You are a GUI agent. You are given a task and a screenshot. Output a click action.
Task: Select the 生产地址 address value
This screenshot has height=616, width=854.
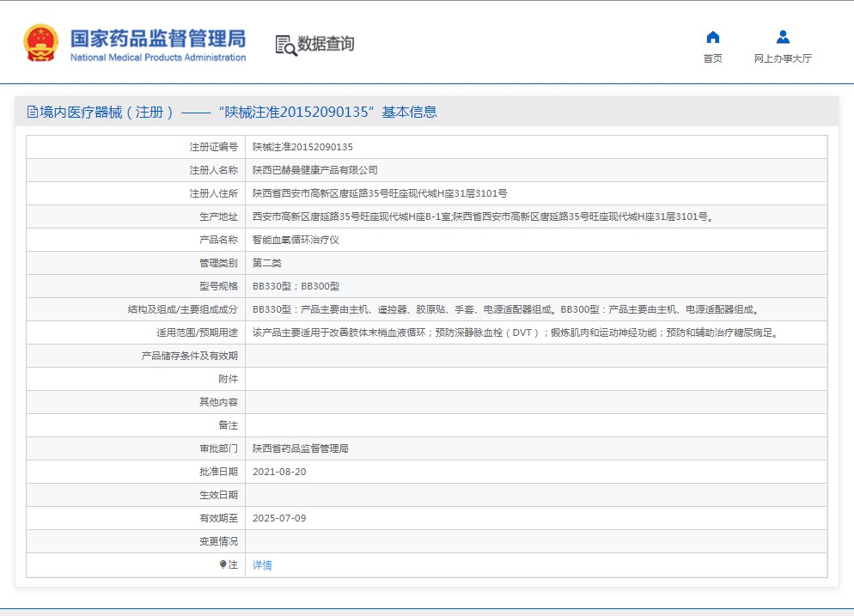coord(483,217)
